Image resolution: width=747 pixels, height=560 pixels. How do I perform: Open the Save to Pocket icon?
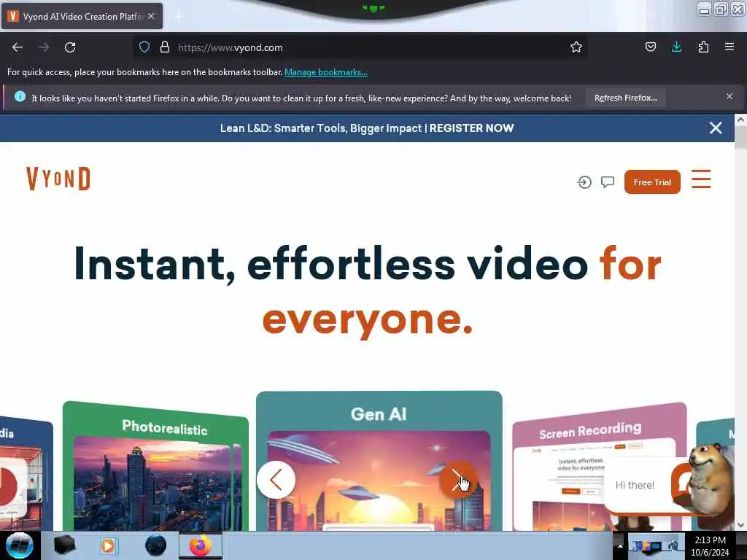pos(650,47)
